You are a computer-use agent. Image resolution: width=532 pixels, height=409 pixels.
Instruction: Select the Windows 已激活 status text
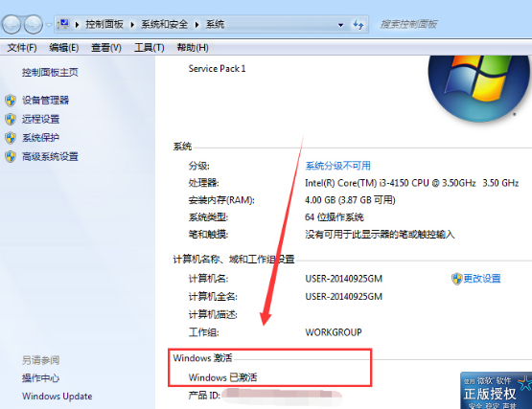click(223, 377)
